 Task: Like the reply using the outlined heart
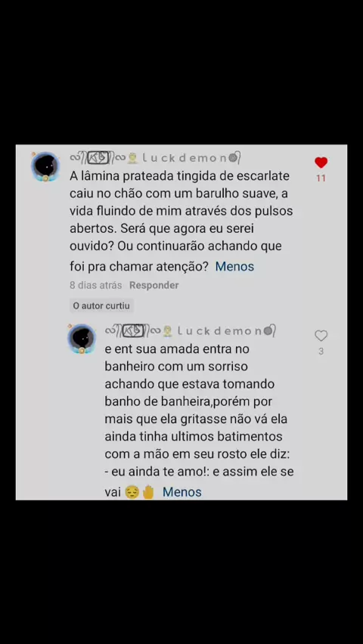321,336
